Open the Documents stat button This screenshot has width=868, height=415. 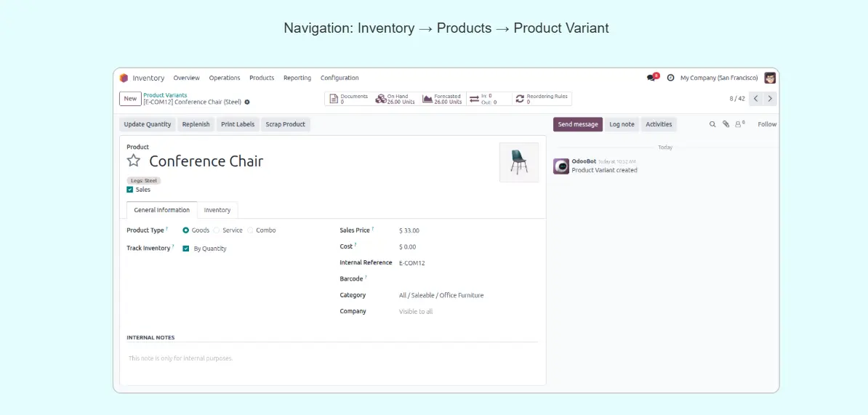click(349, 99)
